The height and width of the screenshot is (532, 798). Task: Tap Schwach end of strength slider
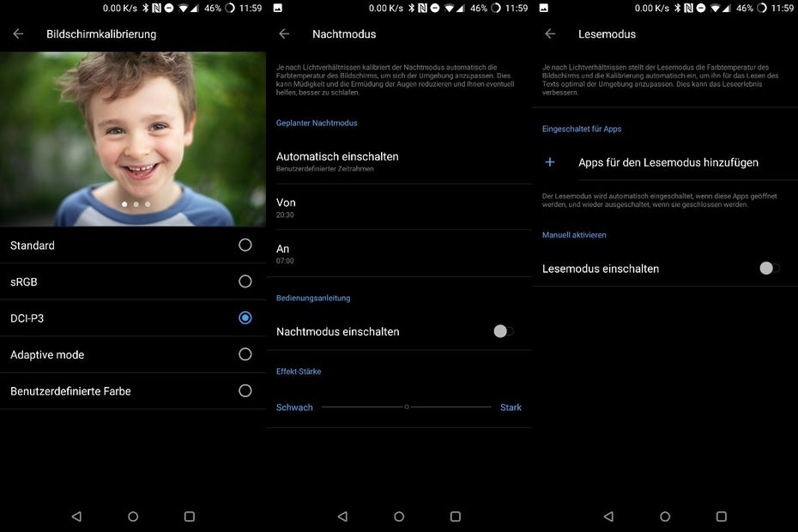(294, 408)
